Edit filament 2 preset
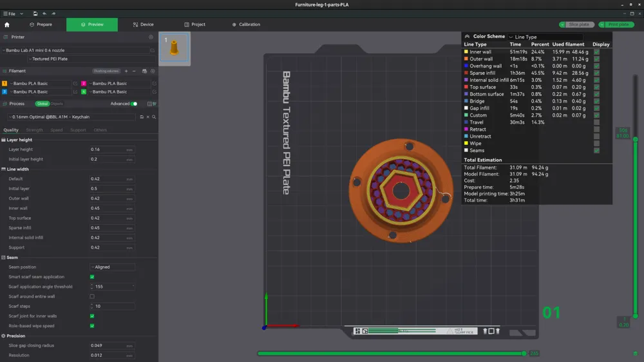 coord(154,83)
